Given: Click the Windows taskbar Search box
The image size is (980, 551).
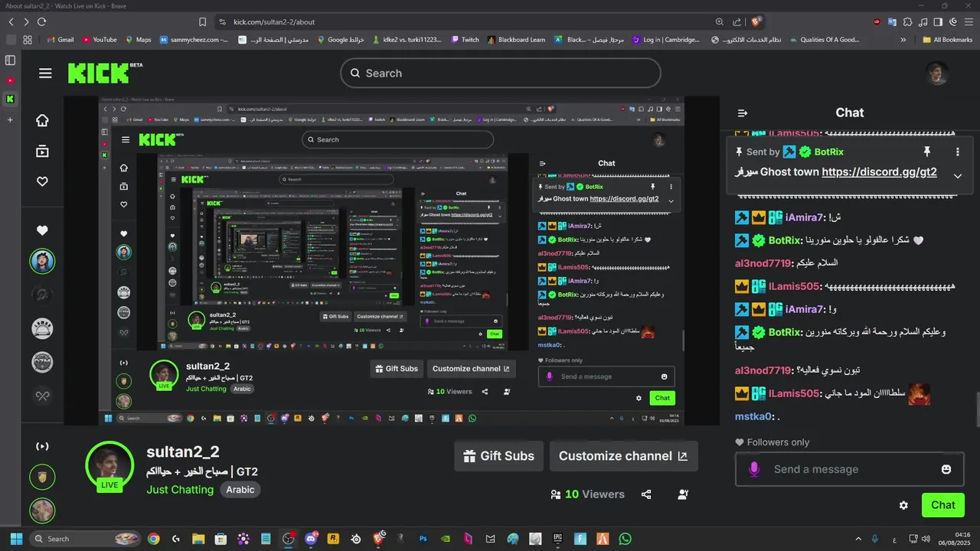Looking at the screenshot, I should tap(86, 539).
